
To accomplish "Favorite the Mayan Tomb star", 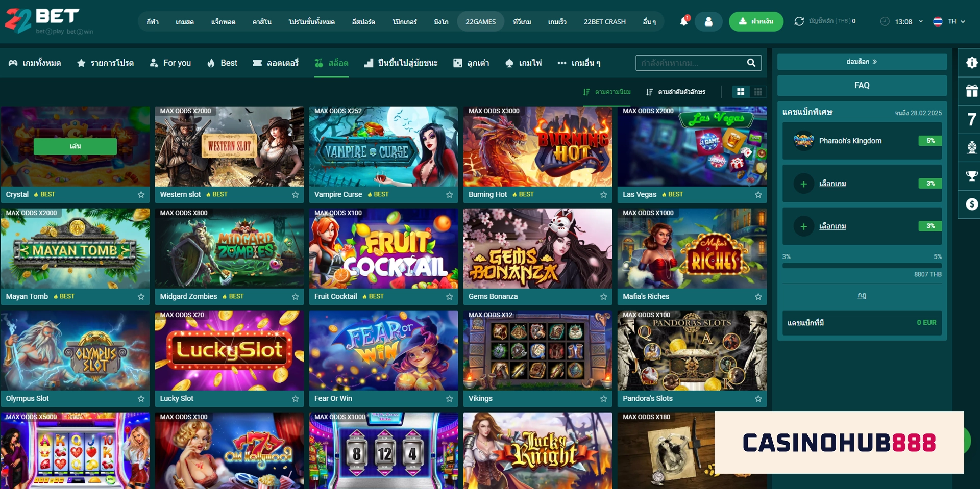I will [x=141, y=297].
